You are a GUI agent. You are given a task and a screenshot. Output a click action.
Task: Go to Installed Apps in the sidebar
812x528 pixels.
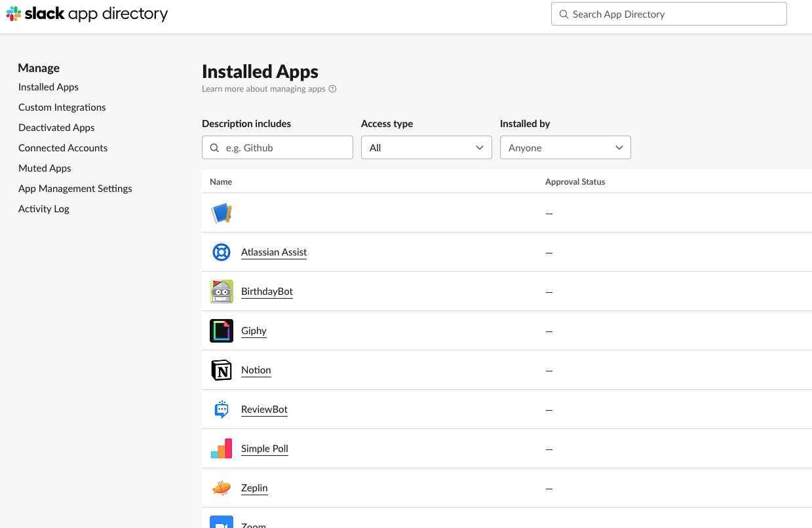[48, 87]
